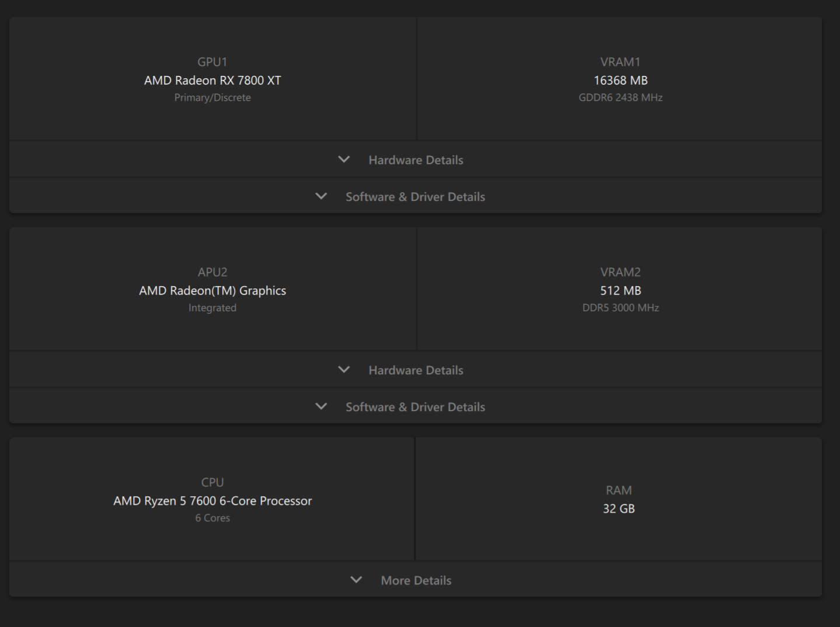Click the GDDR6 2438 MHz text
Viewport: 840px width, 627px height.
(621, 97)
